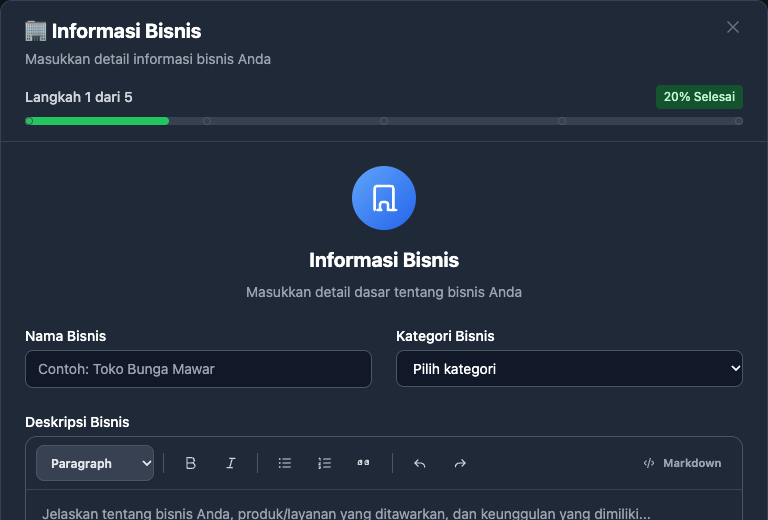Screen dimensions: 768x520
Task: Open the Paragraph style dropdown
Action: point(95,463)
